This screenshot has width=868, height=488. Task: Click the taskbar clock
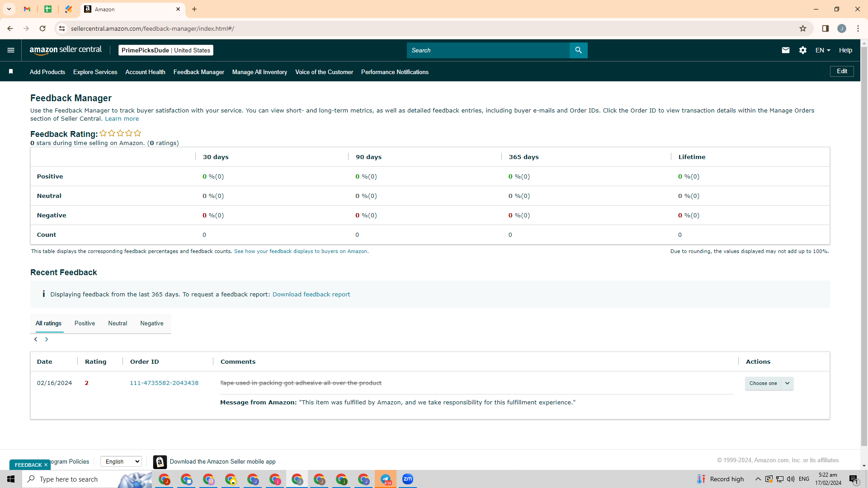[828, 479]
